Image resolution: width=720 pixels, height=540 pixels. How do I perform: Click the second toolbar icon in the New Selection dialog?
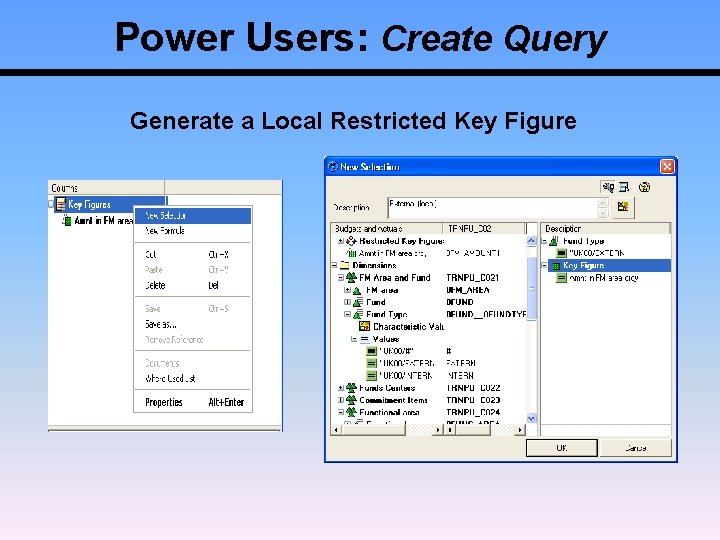pos(624,187)
